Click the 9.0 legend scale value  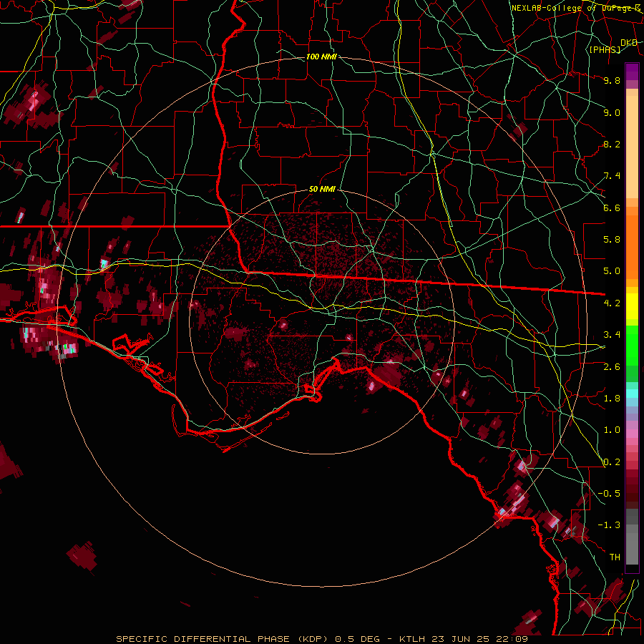(612, 112)
